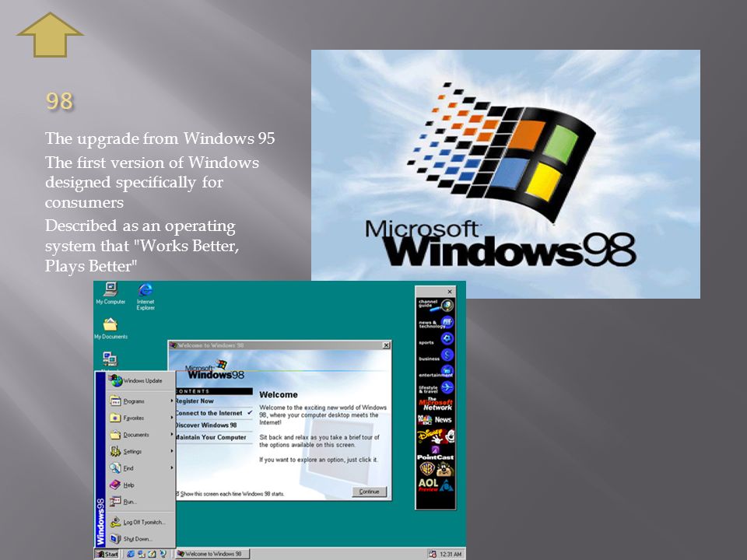Screen dimensions: 747x560
Task: Click View Channels in Quick Launch
Action: (x=163, y=554)
